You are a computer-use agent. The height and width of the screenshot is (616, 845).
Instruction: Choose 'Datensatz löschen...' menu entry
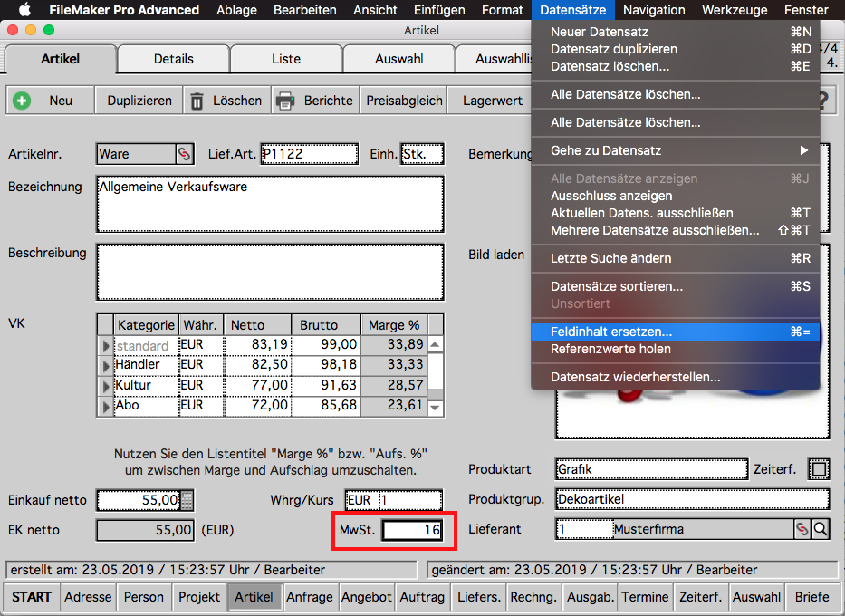[676, 66]
